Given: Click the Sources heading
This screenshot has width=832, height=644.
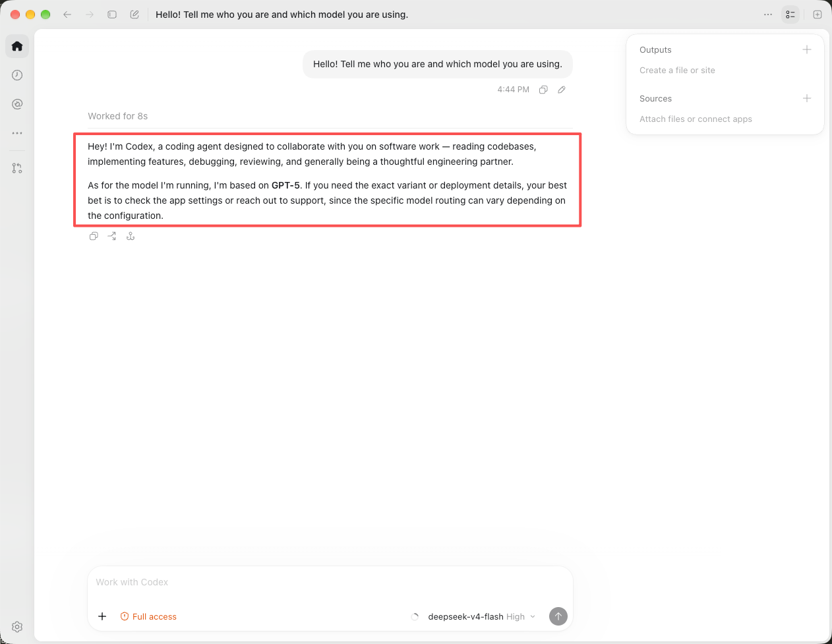Looking at the screenshot, I should point(655,99).
